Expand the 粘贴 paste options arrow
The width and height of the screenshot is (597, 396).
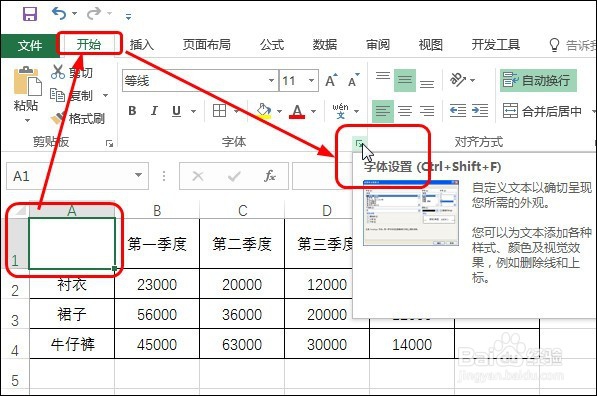click(27, 121)
